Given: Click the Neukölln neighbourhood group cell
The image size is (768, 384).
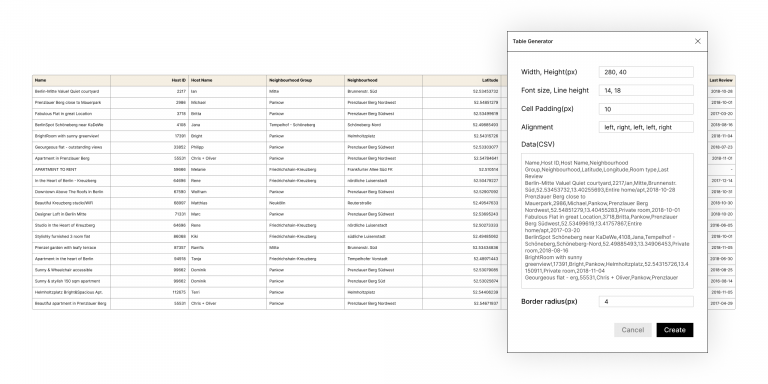Looking at the screenshot, I should coord(306,203).
